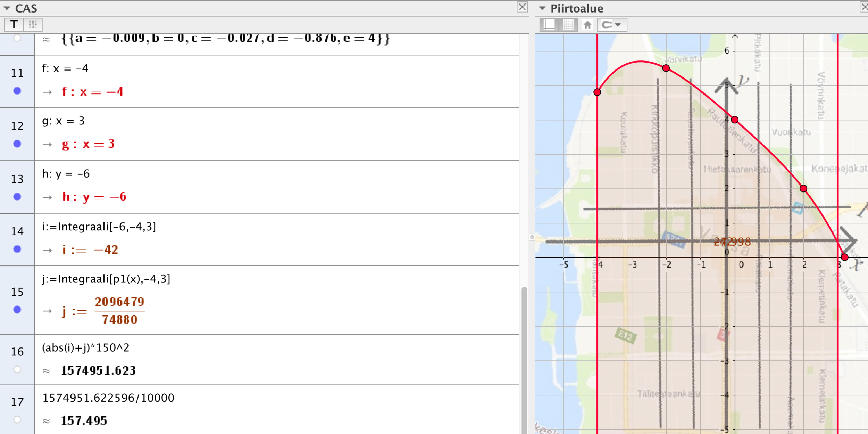Click the red point at x=-2 on curve
This screenshot has width=868, height=434.
pyautogui.click(x=666, y=68)
